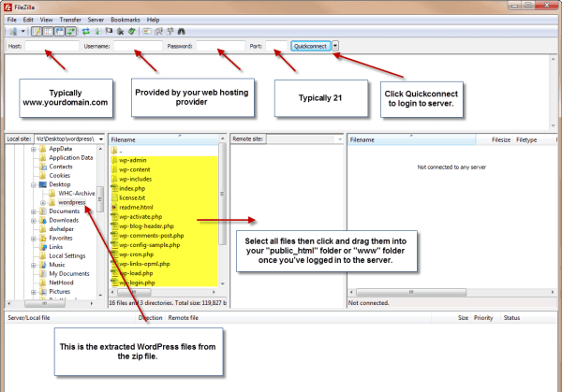Viewport: 562px width, 392px height.
Task: Select the wp-includes folder row
Action: [x=135, y=179]
